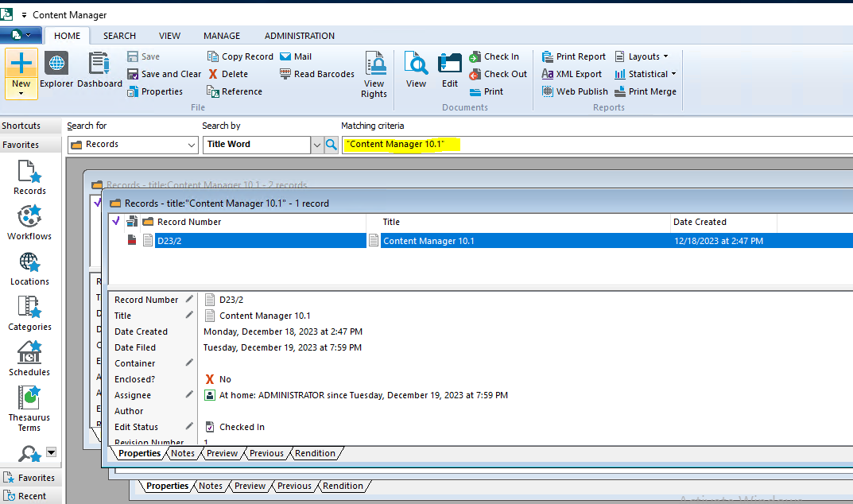Open the Explorer globe icon
Viewport: 853px width, 504px height.
pos(56,70)
